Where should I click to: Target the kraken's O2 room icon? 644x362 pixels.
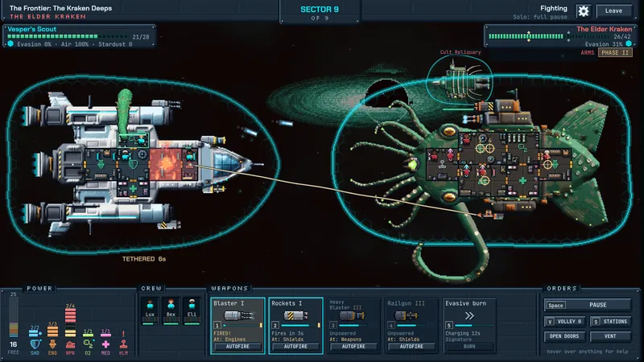click(522, 146)
